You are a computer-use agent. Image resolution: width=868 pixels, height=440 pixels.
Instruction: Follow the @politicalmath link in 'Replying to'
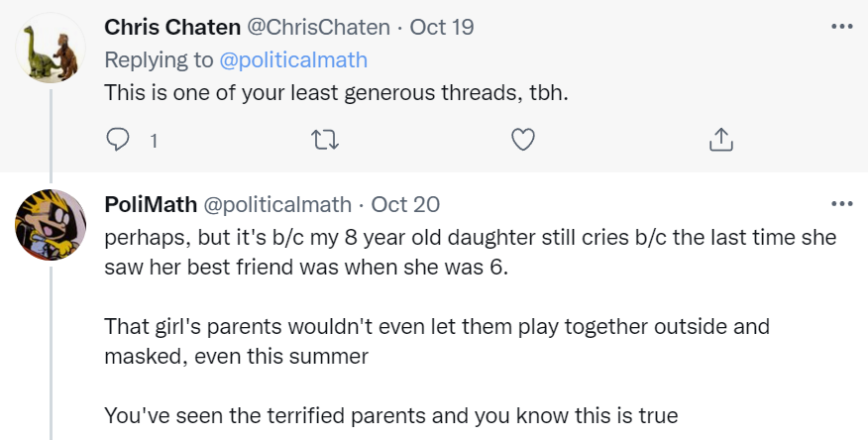pyautogui.click(x=293, y=59)
